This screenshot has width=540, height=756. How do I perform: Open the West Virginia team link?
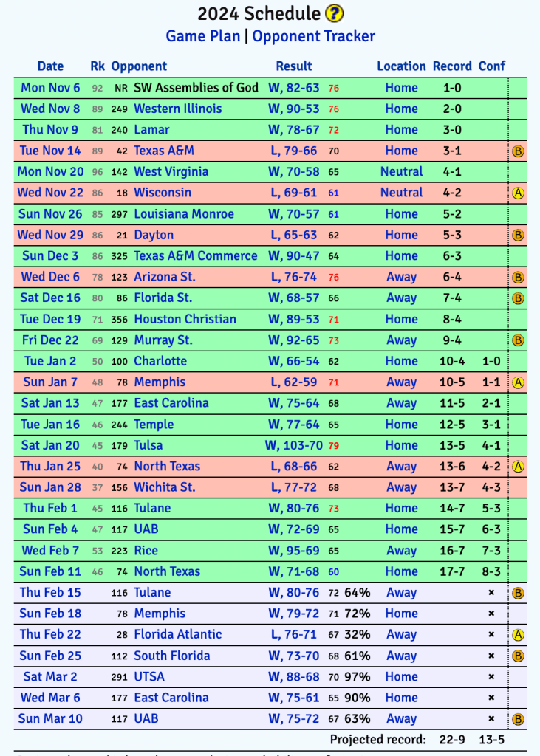point(171,171)
